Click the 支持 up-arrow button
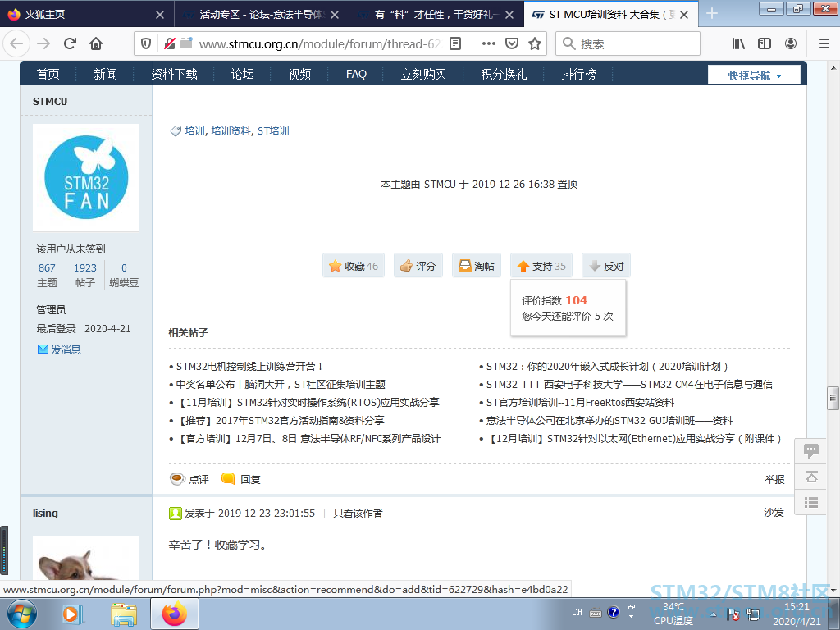The height and width of the screenshot is (630, 840). pos(541,266)
